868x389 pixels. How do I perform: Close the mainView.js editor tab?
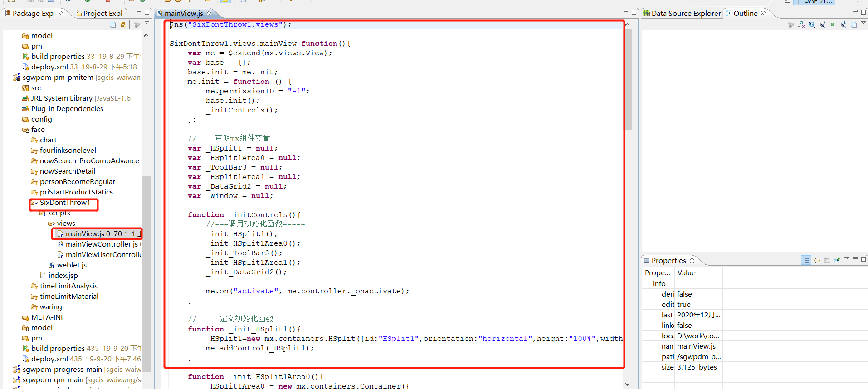[209, 13]
